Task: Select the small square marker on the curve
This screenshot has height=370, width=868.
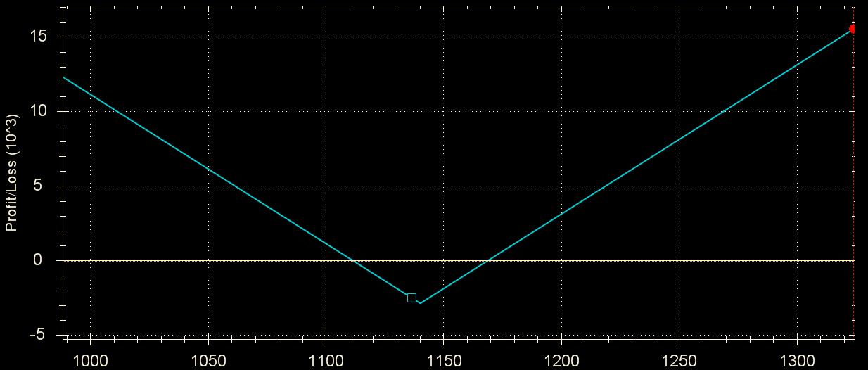Action: point(411,298)
